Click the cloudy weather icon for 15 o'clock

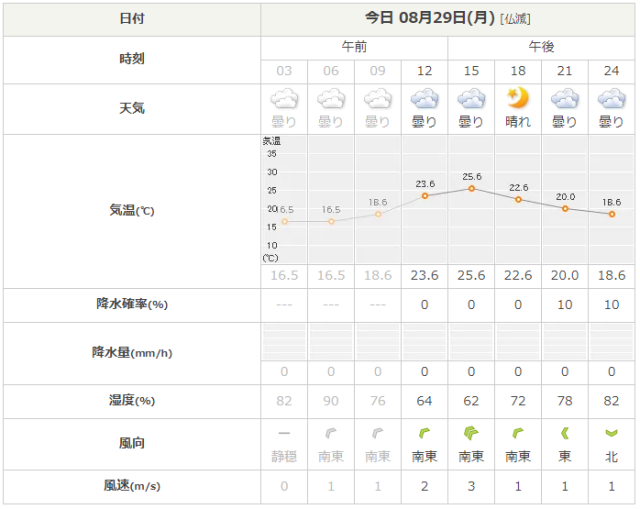pyautogui.click(x=471, y=99)
